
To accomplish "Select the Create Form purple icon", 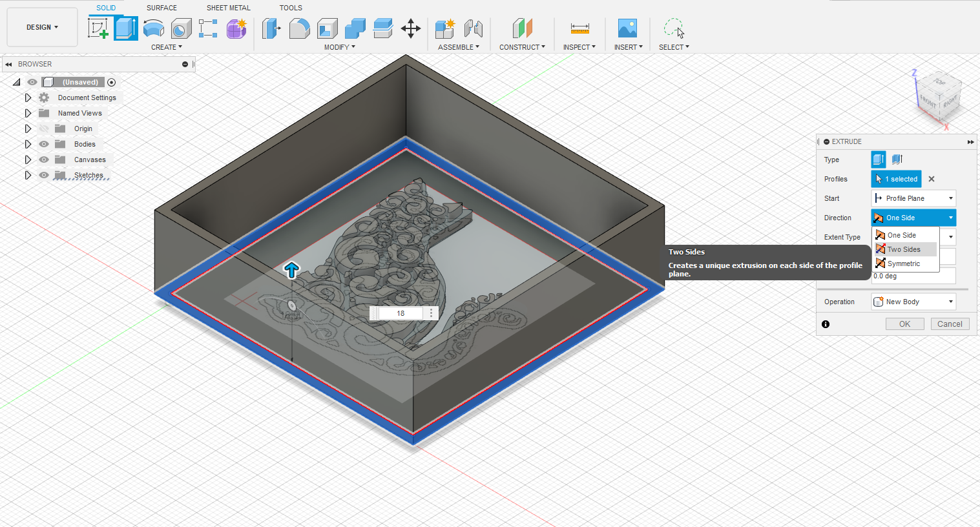I will pos(236,28).
